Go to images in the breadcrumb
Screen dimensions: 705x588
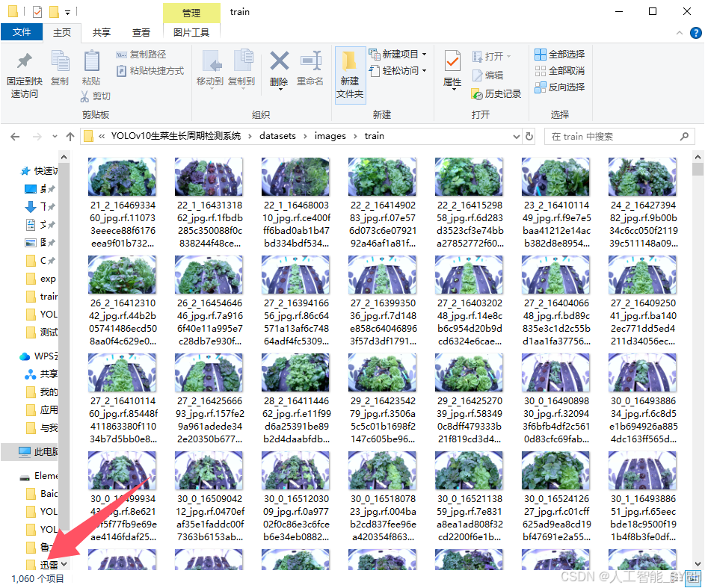[330, 136]
